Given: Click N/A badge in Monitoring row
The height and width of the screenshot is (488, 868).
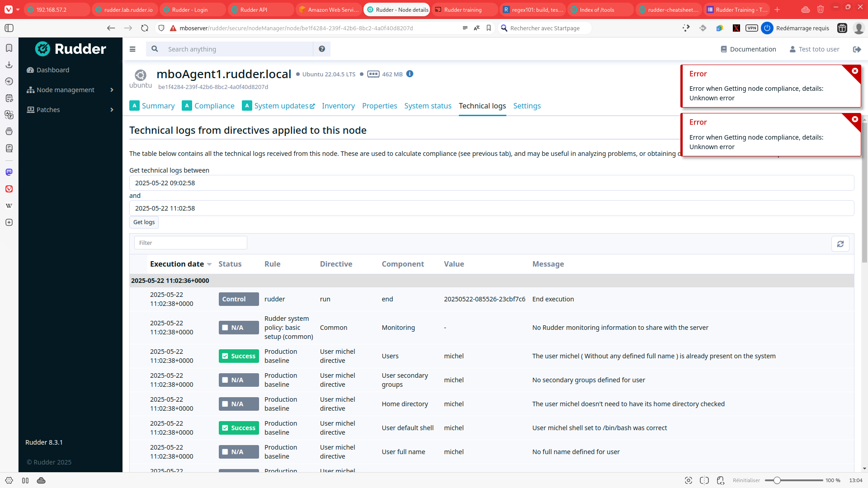Looking at the screenshot, I should click(239, 328).
